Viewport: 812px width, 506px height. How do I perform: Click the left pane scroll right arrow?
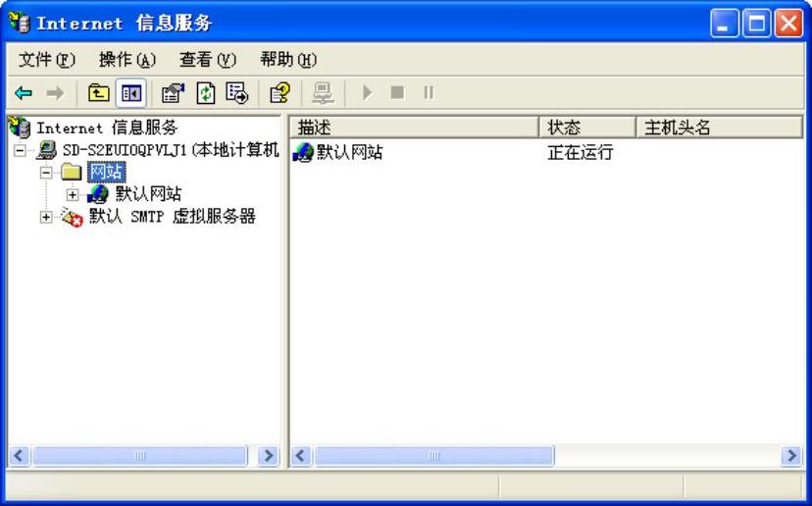(x=269, y=456)
